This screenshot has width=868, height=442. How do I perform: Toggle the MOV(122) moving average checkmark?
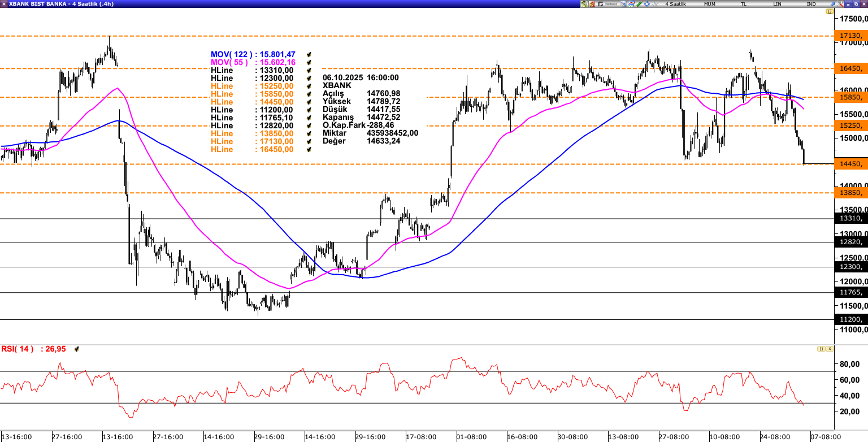pyautogui.click(x=309, y=54)
